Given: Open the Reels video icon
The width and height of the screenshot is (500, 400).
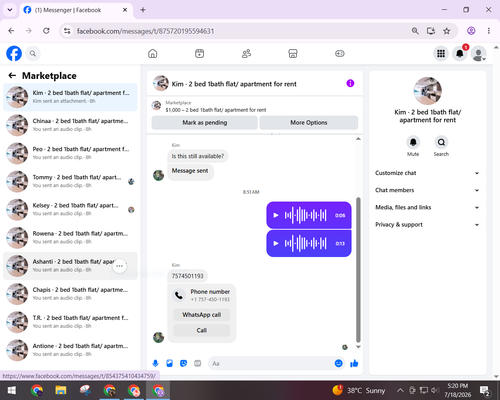Looking at the screenshot, I should 199,53.
